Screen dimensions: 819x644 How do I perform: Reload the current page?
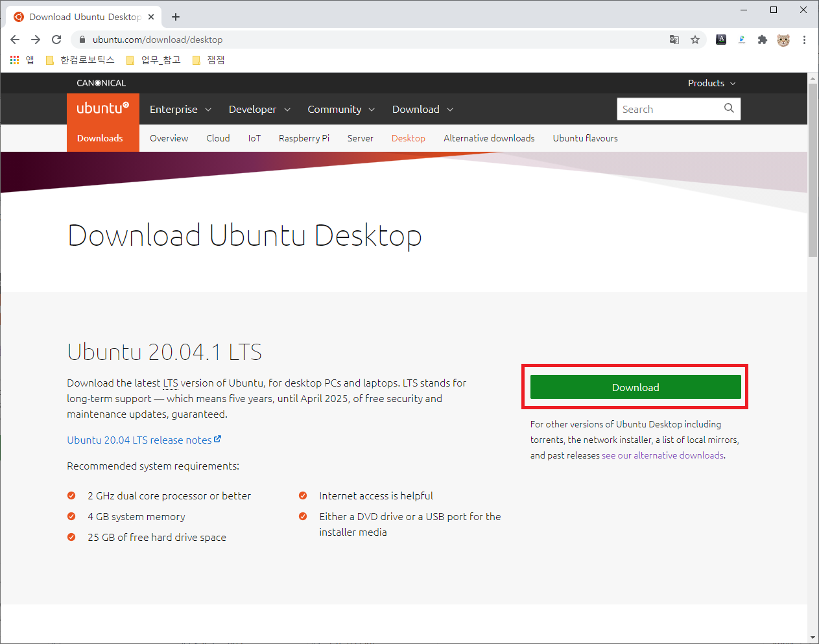(56, 40)
